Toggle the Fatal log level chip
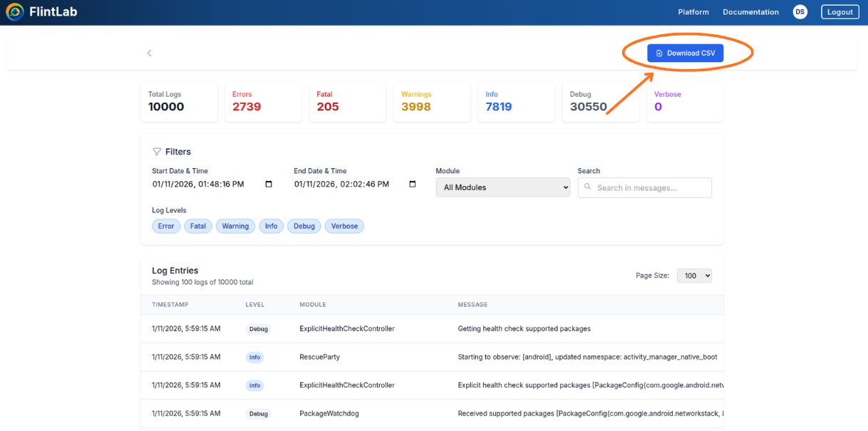Screen dimensions: 868x431 [198, 226]
